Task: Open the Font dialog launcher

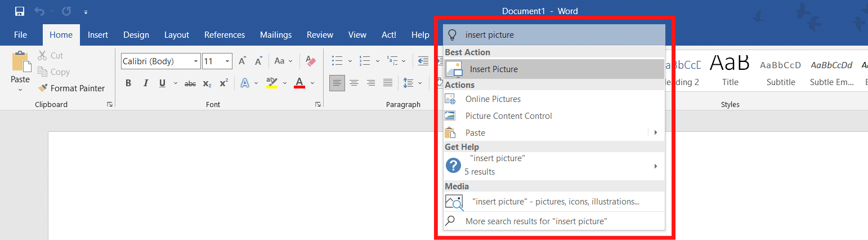Action: pyautogui.click(x=318, y=104)
